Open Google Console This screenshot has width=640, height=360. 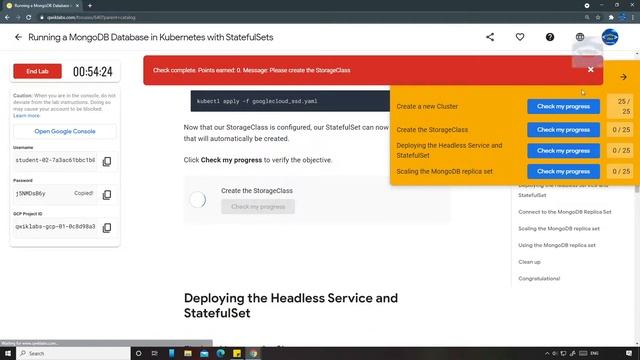click(65, 131)
